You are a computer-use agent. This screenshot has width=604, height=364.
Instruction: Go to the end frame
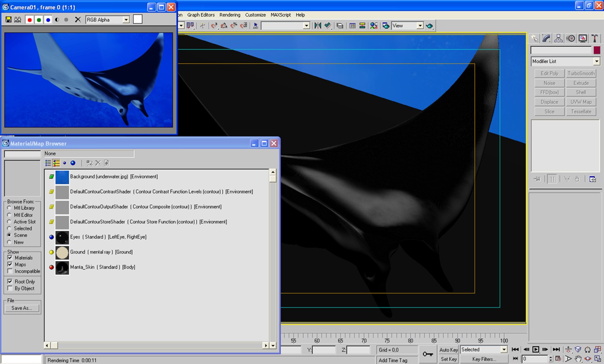[x=556, y=350]
